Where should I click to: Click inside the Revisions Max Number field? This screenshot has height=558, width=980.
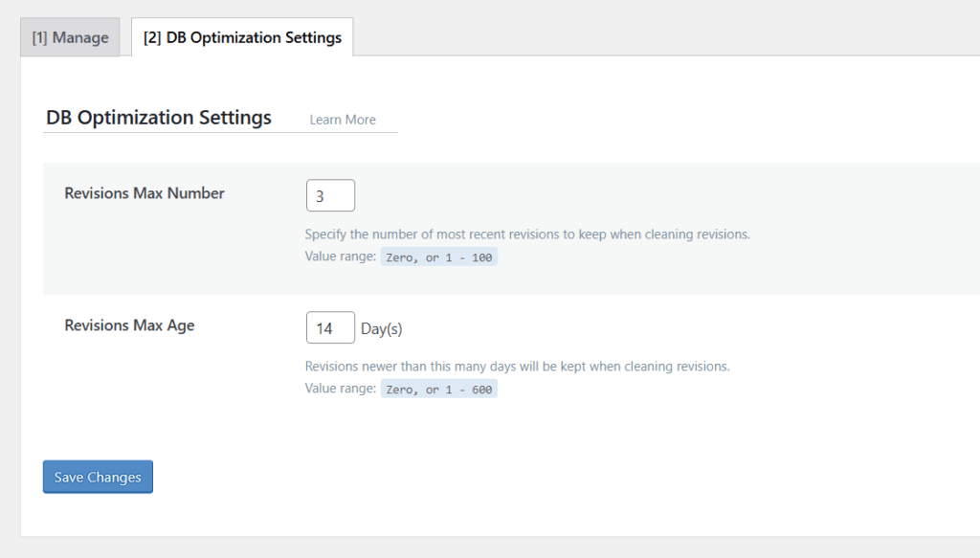(x=329, y=194)
